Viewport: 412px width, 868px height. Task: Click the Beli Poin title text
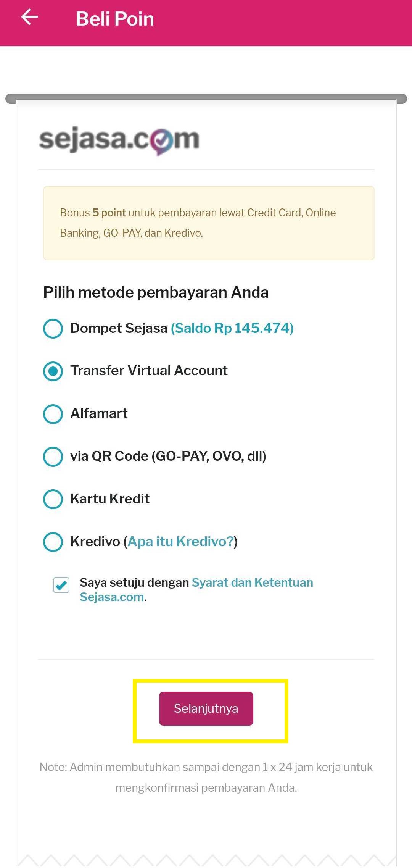115,18
